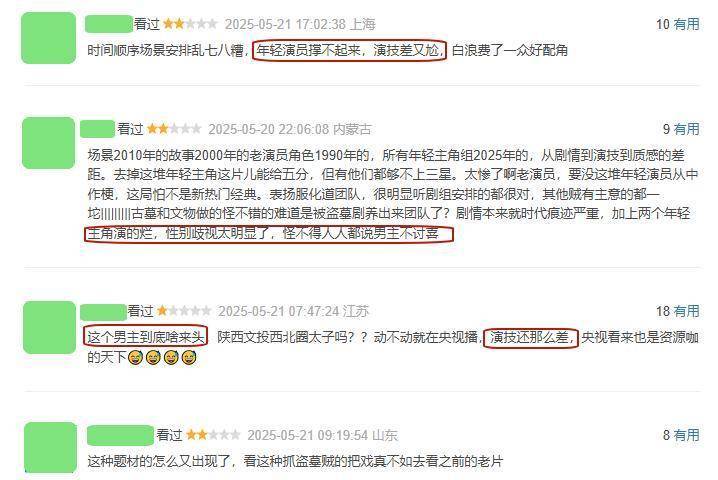Viewport: 718px width, 480px height.
Task: Click the timestamp 2025-05-20 22:06:08
Action: click(x=269, y=130)
